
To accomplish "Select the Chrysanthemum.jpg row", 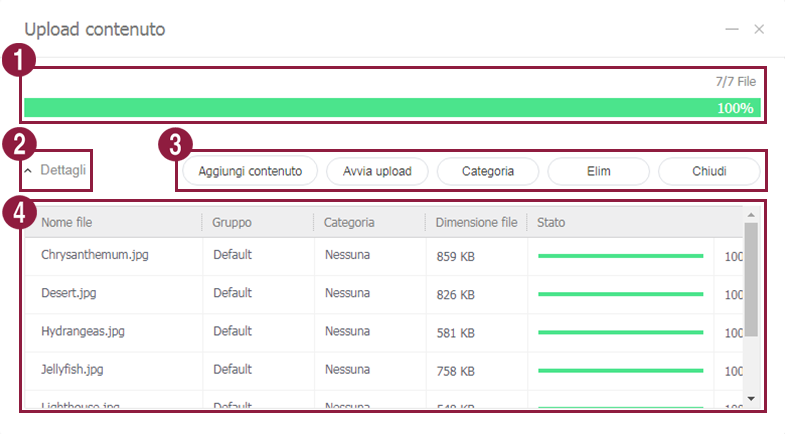I will point(95,256).
